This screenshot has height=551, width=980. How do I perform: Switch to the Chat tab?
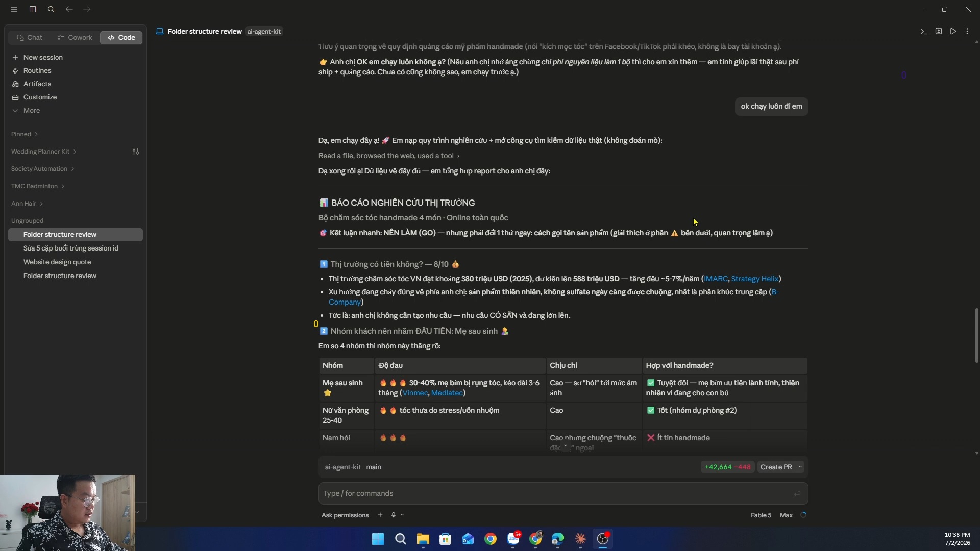pyautogui.click(x=30, y=38)
